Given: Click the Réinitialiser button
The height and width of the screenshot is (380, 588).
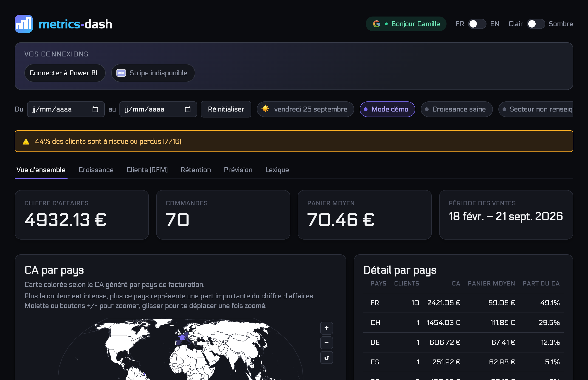Looking at the screenshot, I should (226, 109).
